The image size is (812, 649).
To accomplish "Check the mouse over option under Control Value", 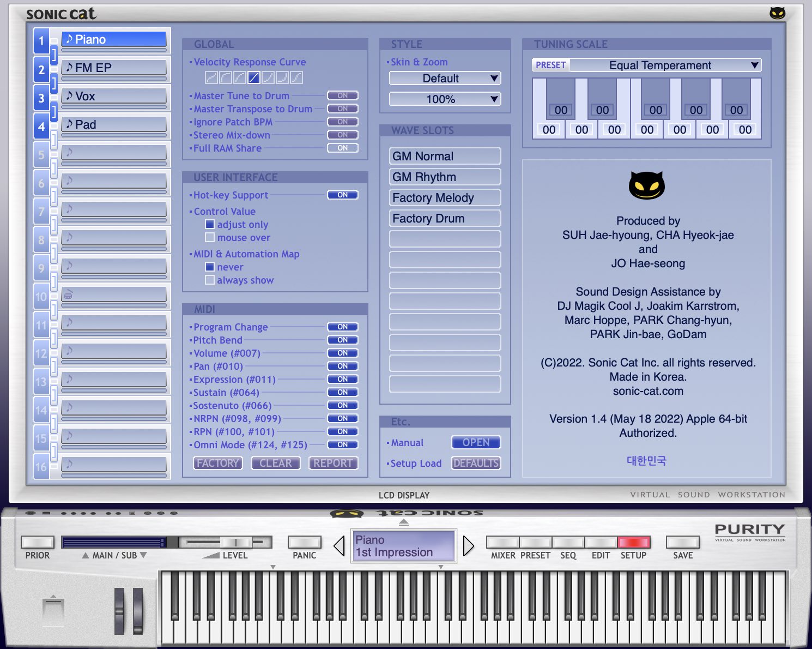I will tap(210, 237).
